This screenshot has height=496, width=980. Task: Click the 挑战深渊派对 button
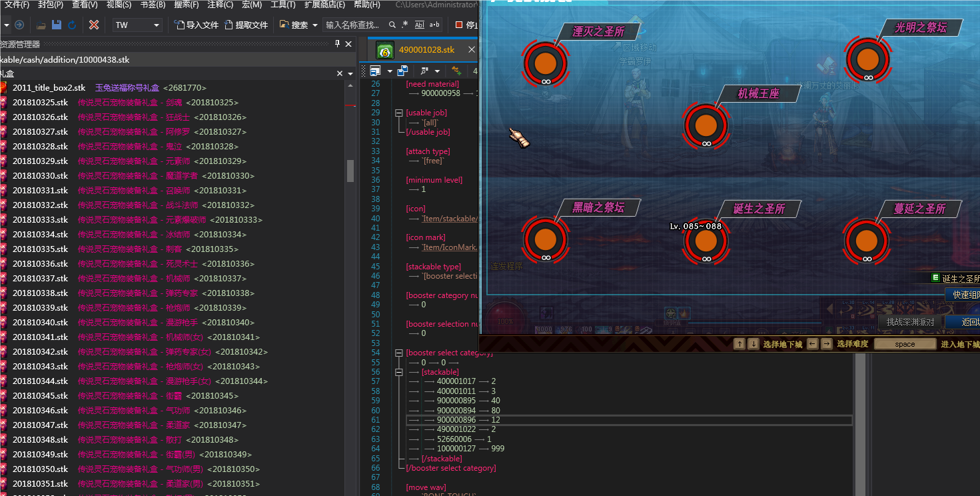[x=910, y=322]
